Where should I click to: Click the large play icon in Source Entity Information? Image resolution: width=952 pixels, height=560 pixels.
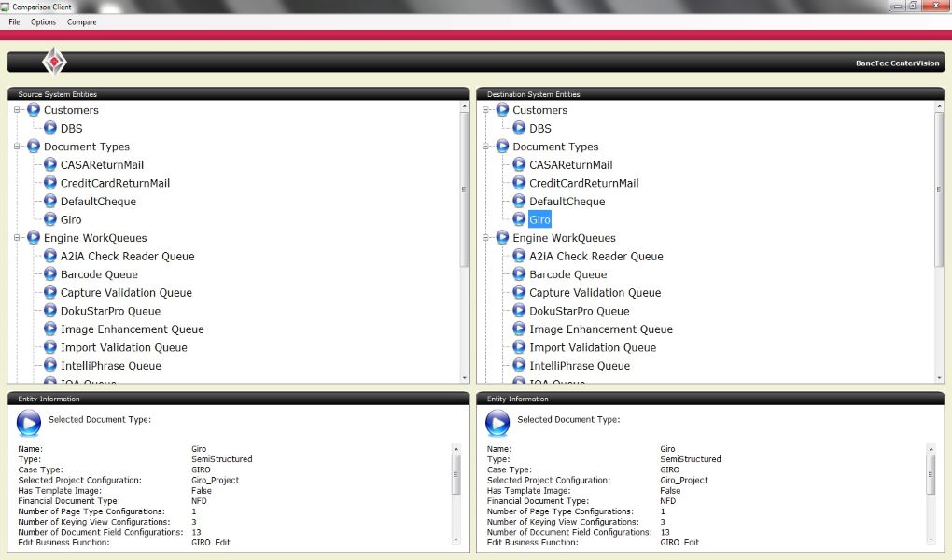[29, 423]
